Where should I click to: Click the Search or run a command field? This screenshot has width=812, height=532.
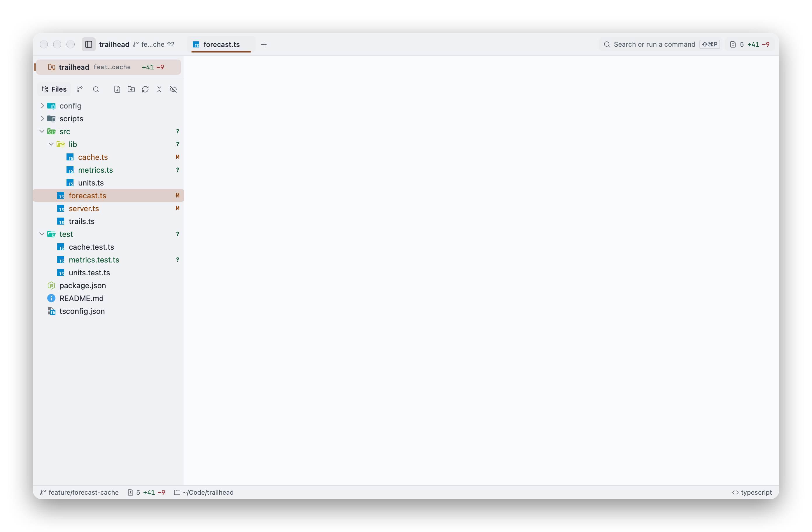tap(660, 44)
